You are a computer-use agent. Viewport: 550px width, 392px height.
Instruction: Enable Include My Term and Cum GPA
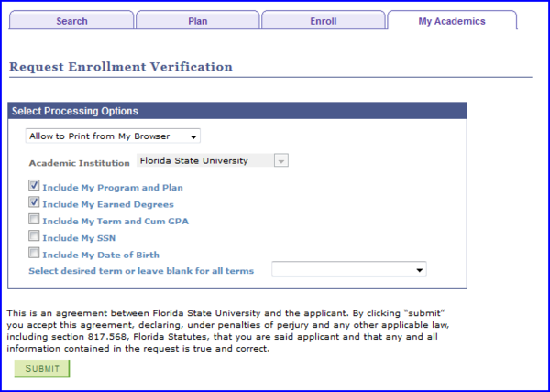(x=34, y=219)
